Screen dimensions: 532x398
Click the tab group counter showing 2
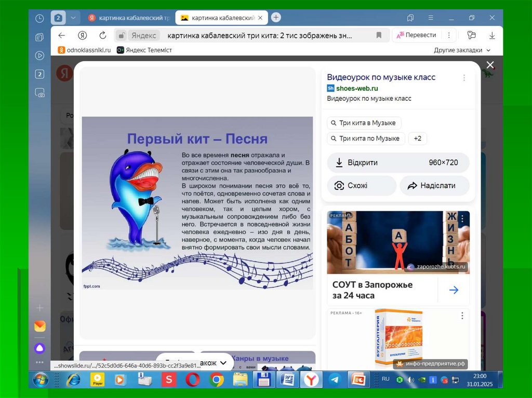[58, 18]
